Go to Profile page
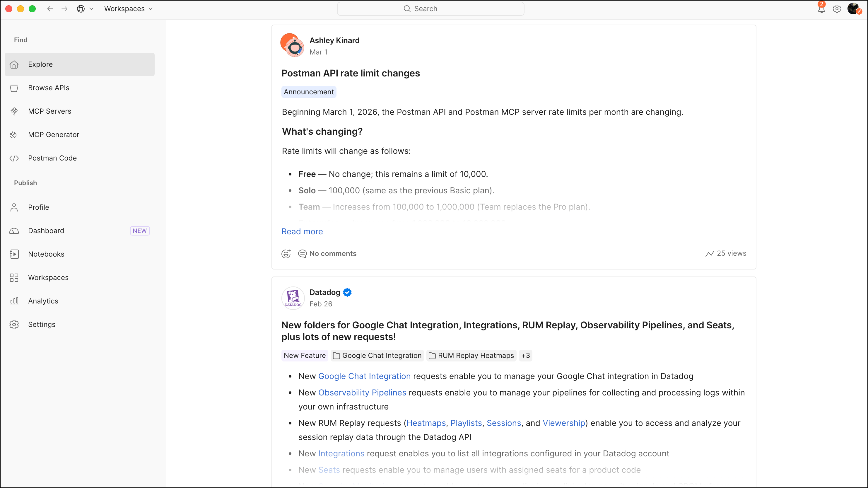The image size is (868, 488). (x=80, y=207)
